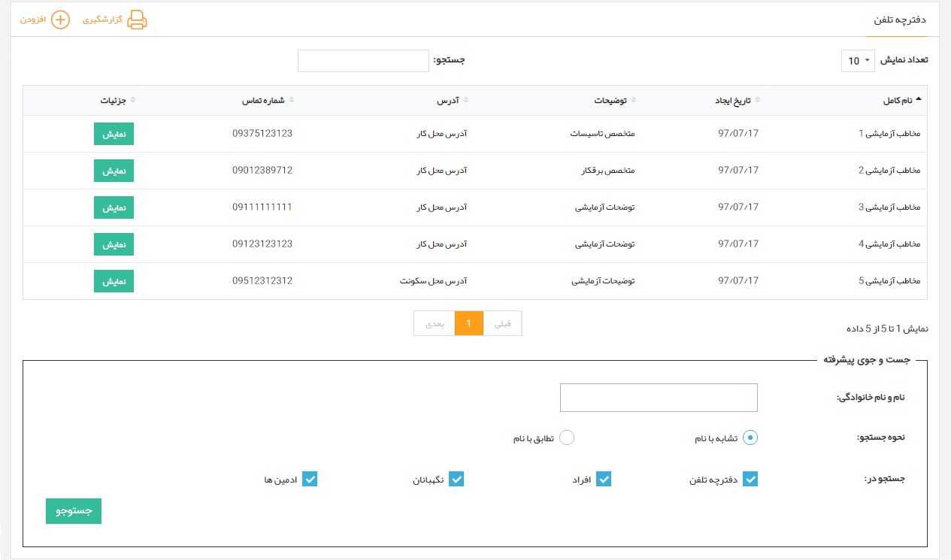The width and height of the screenshot is (951, 560).
Task: Click نمایش button for مخاطب آزمایشی 5
Action: click(x=114, y=281)
